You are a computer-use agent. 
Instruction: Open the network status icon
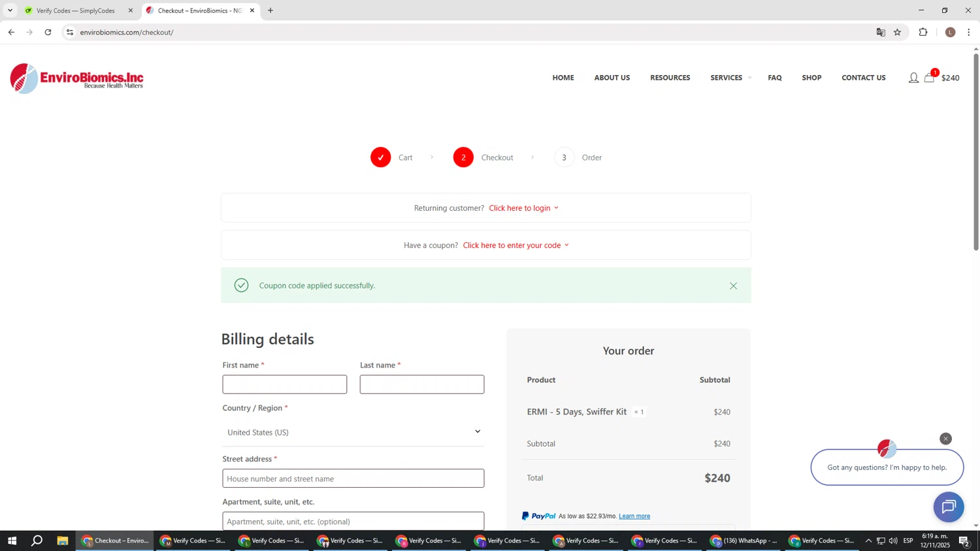881,541
